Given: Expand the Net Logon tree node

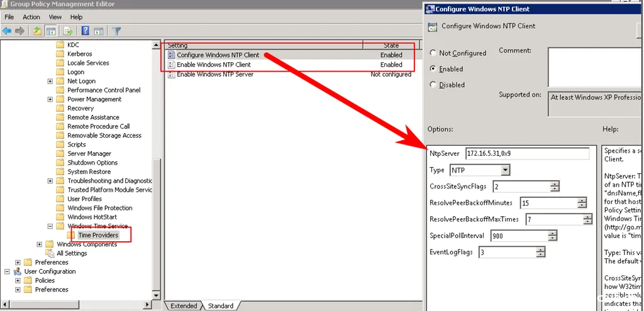Looking at the screenshot, I should 50,81.
